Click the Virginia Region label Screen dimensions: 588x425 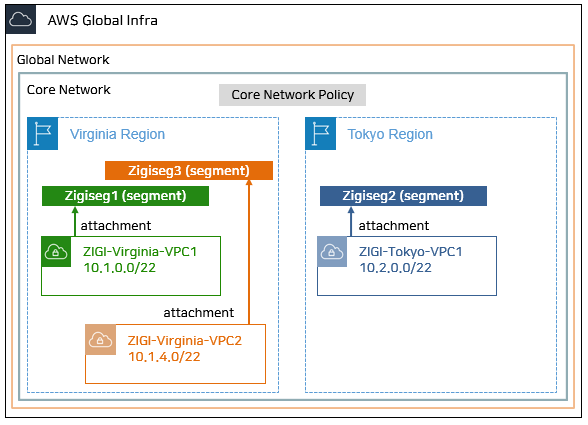click(x=117, y=134)
